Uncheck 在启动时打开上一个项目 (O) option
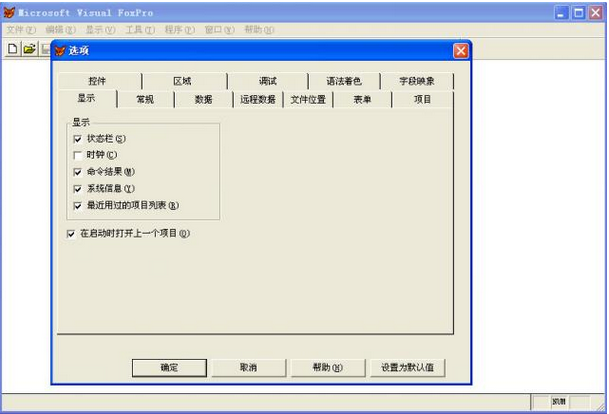Viewport: 609px width, 414px height. [71, 234]
